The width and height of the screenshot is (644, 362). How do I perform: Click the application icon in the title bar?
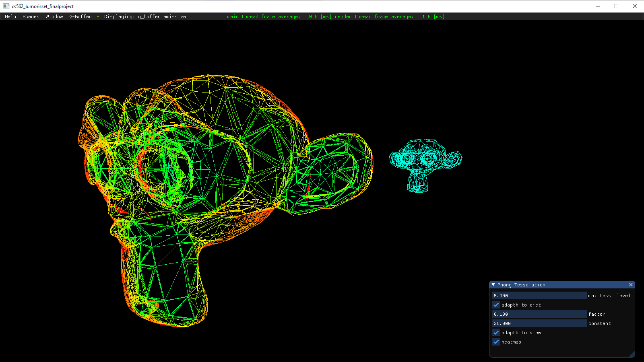[x=6, y=6]
